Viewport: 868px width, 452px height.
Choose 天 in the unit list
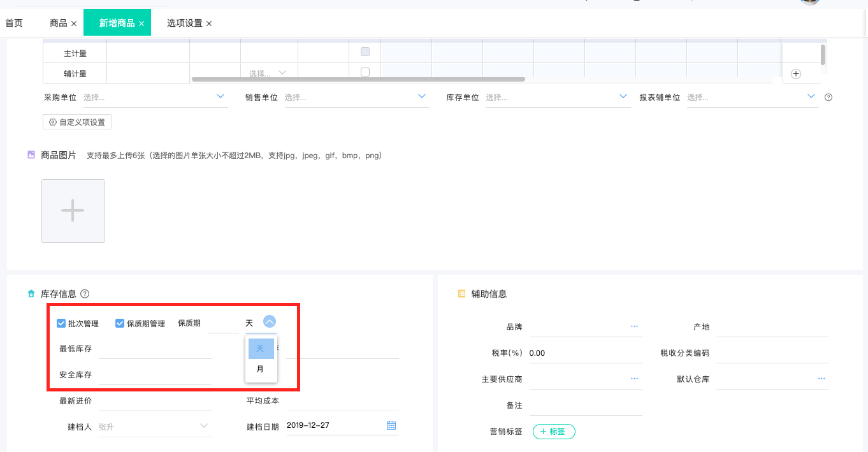pos(261,349)
